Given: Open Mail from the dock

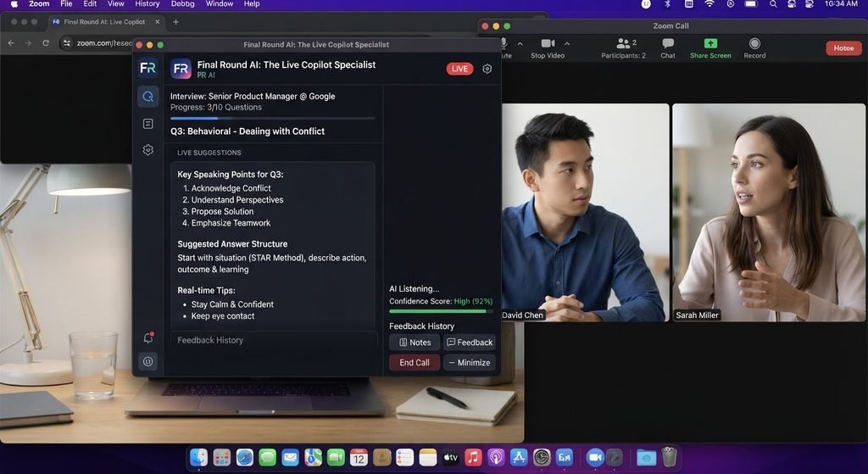Looking at the screenshot, I should tap(290, 457).
